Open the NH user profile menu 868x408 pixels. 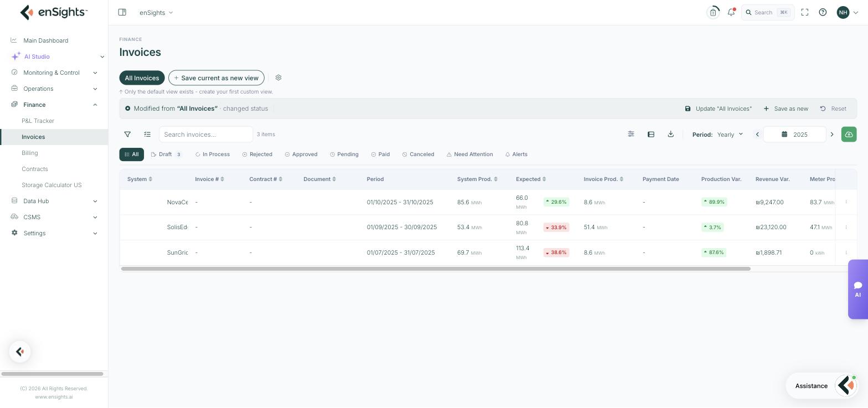click(848, 12)
